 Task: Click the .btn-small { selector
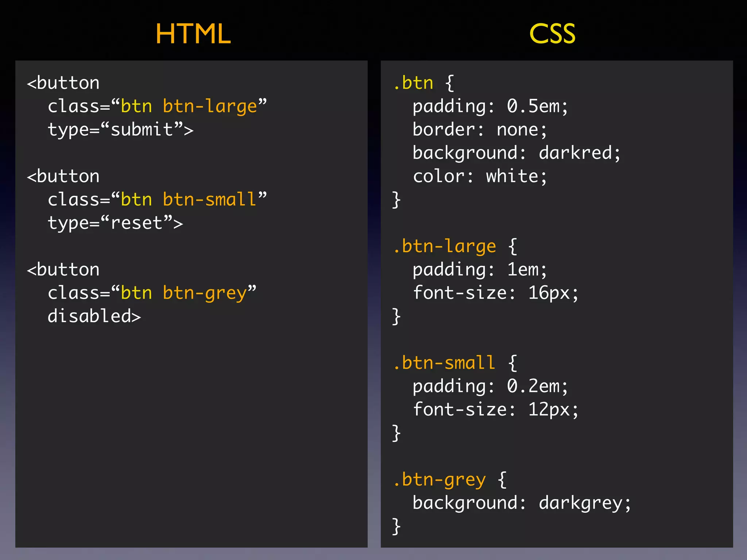455,363
